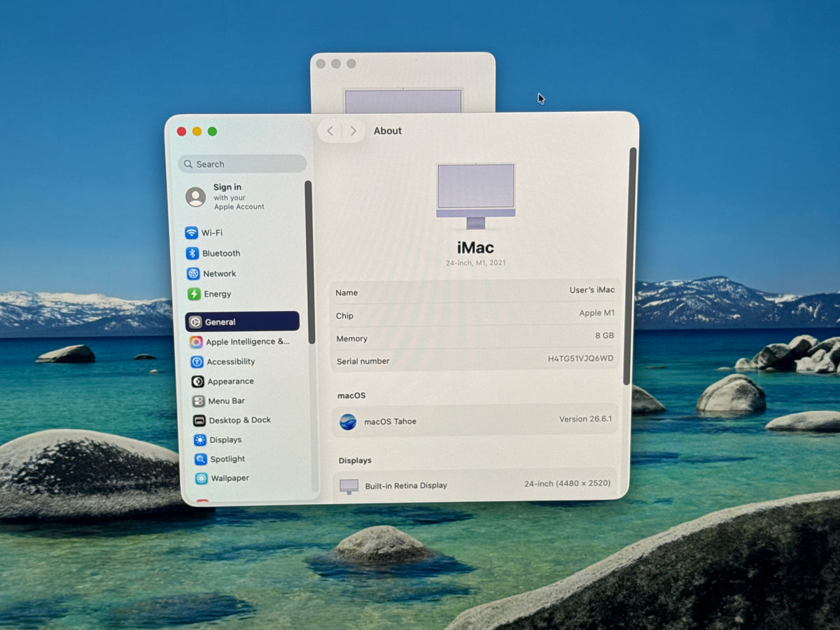Click the sidebar vertical scrollbar
This screenshot has height=630, width=840.
tap(309, 262)
